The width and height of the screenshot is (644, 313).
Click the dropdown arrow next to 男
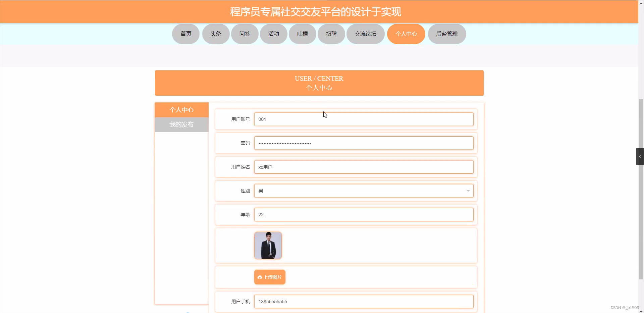(x=468, y=190)
